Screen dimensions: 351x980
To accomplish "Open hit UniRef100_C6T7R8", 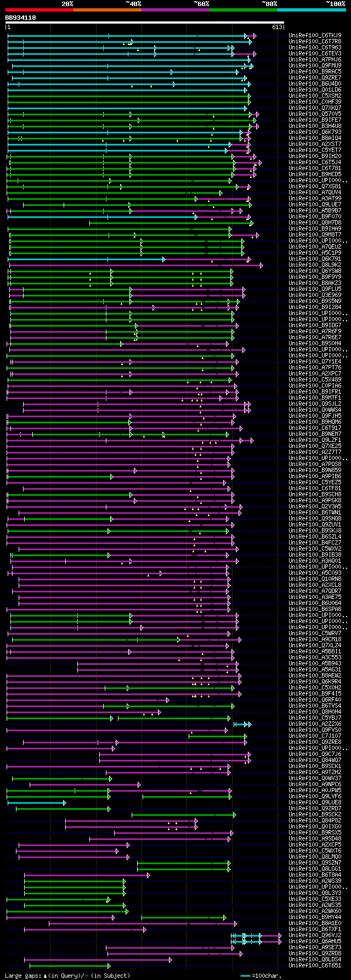I will coord(315,41).
